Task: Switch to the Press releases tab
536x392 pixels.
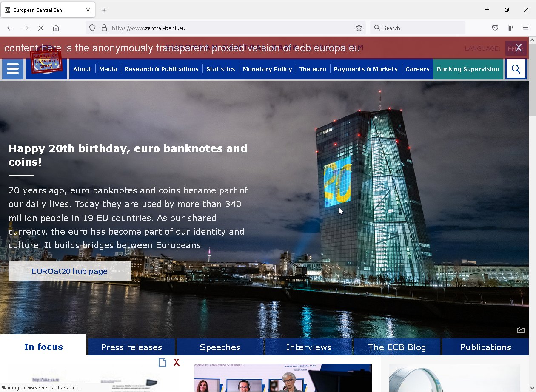Action: (131, 347)
